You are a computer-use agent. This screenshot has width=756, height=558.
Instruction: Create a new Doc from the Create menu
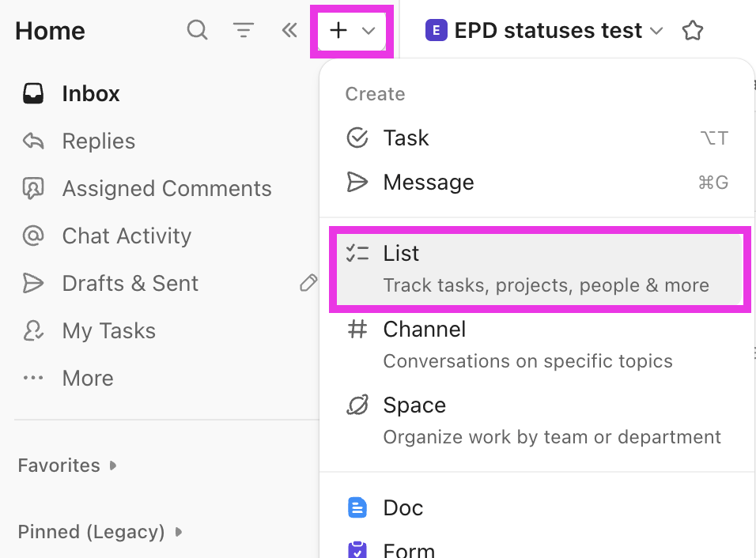coord(403,507)
